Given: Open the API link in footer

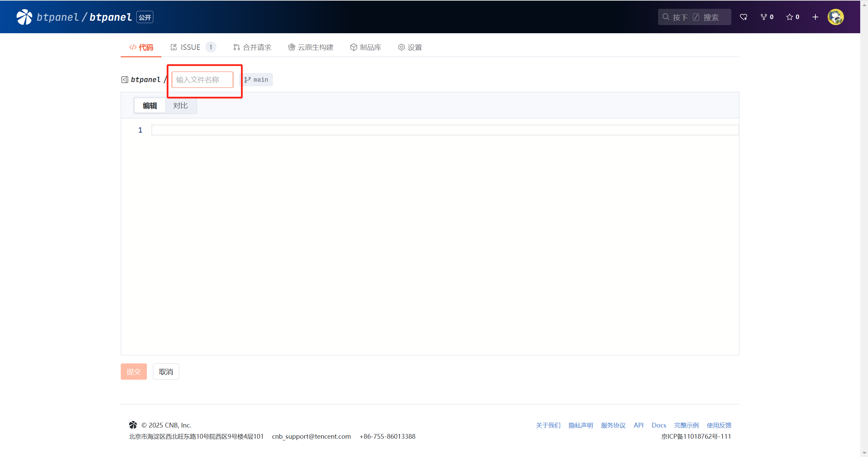Looking at the screenshot, I should [638, 425].
